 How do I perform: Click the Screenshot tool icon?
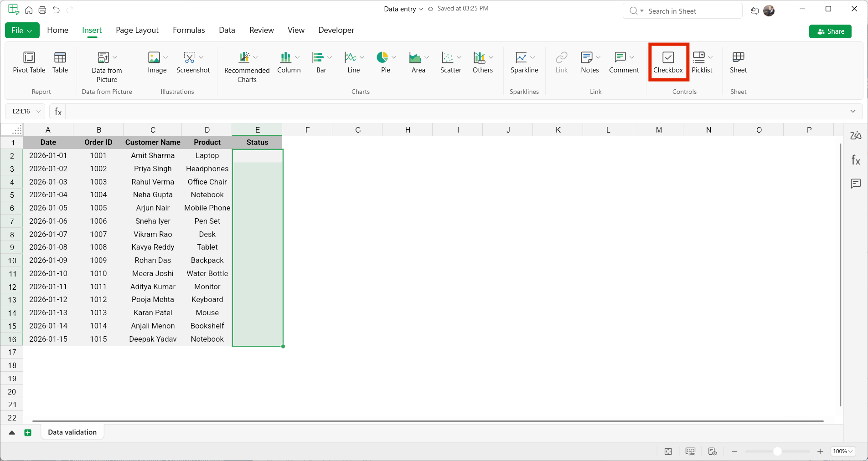tap(190, 58)
